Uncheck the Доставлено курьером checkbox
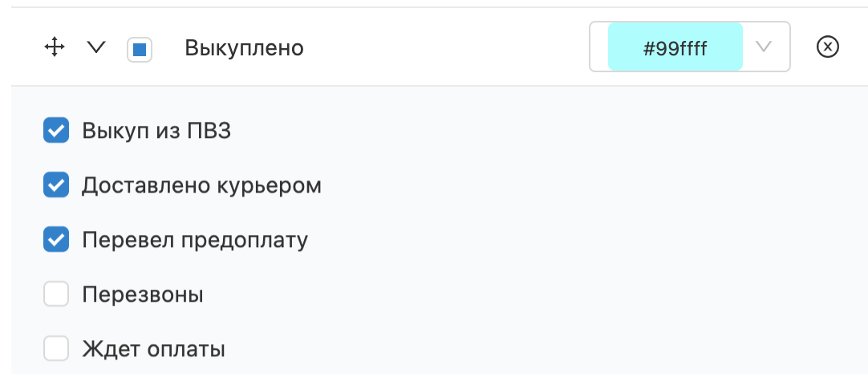 click(x=56, y=185)
